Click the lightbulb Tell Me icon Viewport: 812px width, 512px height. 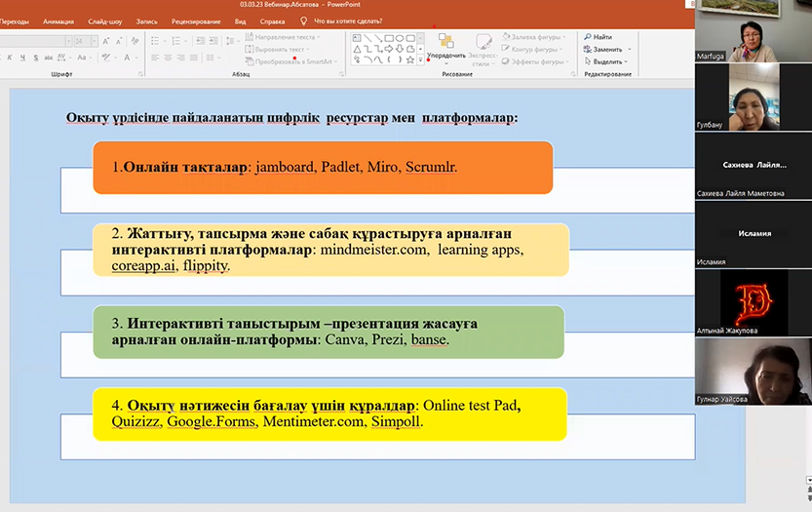pos(304,20)
